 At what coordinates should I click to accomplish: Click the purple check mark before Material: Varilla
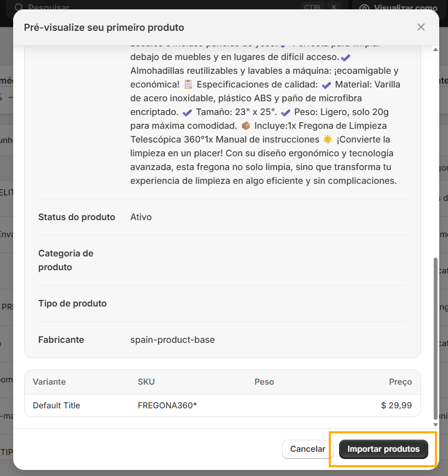[x=327, y=85]
